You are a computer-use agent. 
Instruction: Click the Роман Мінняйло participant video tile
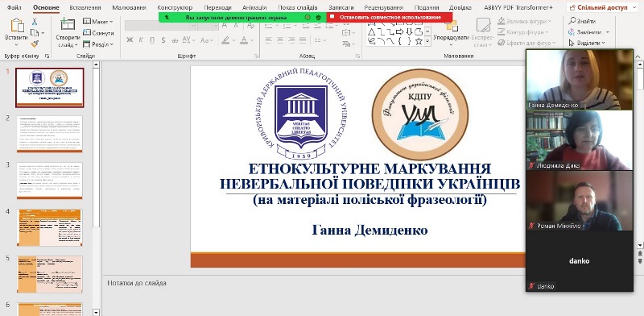point(580,201)
